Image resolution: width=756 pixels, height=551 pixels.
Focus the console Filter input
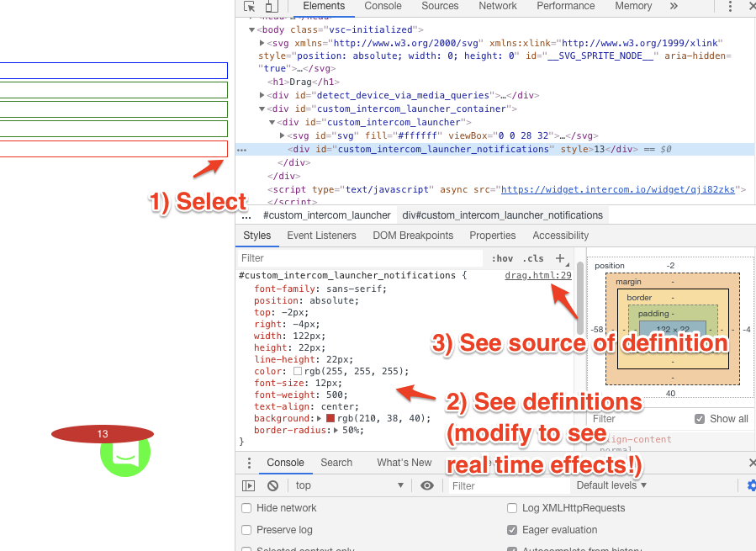point(509,486)
